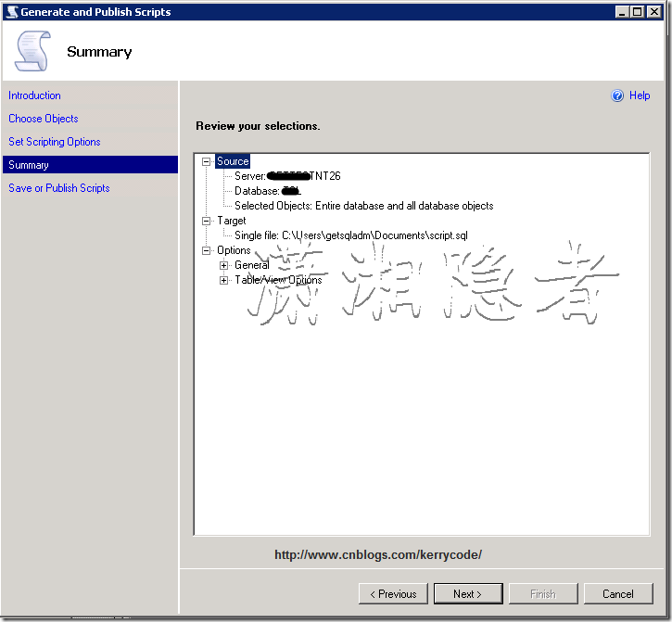Open Set Scripting Options page
Image resolution: width=672 pixels, height=622 pixels.
tap(55, 142)
